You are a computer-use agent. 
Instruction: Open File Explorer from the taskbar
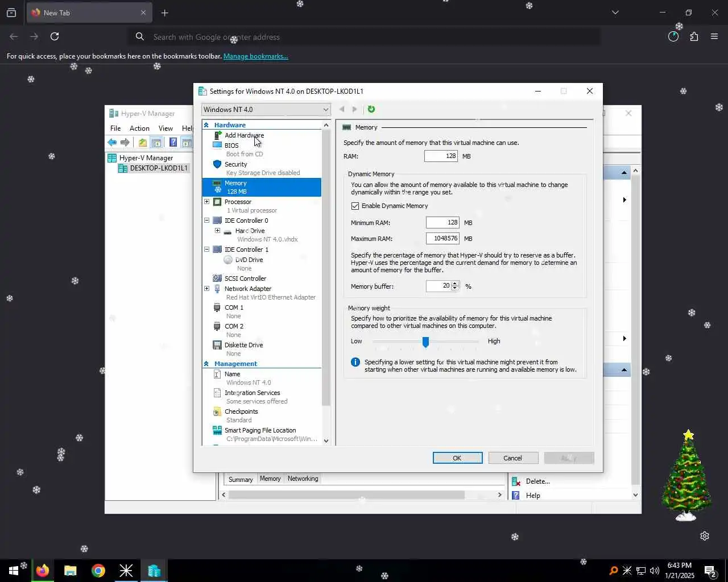point(71,571)
